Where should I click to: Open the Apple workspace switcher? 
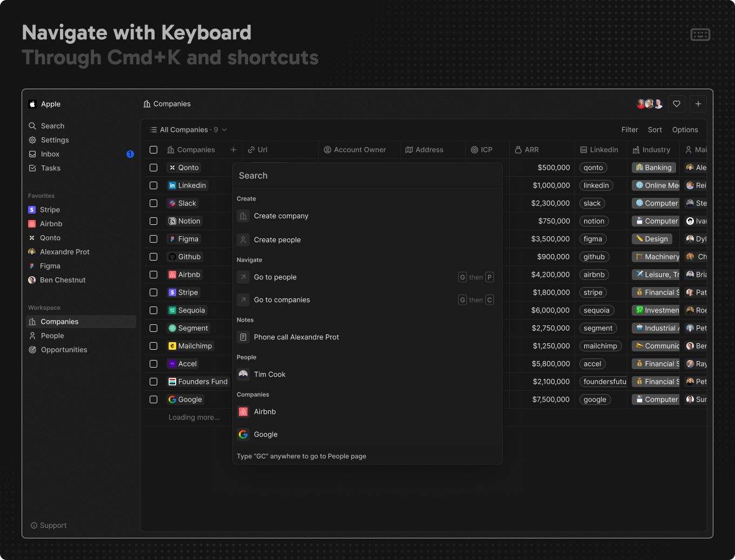45,104
